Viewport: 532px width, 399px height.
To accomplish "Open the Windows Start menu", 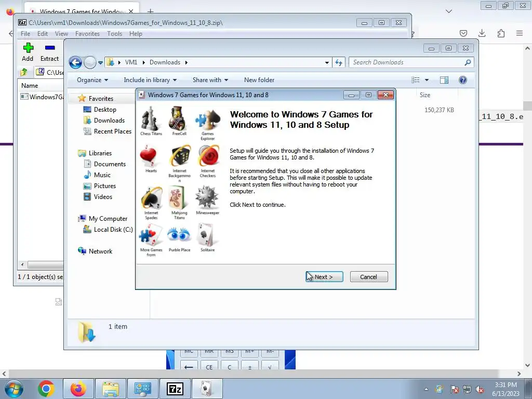I will [x=14, y=389].
